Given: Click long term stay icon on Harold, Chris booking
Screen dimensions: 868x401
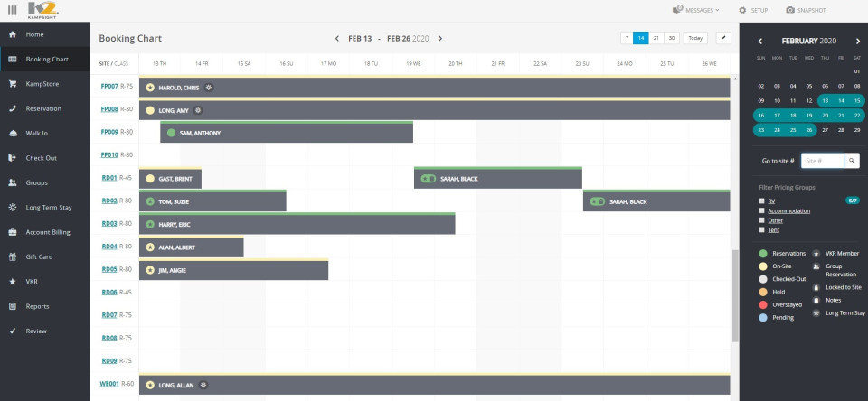Looking at the screenshot, I should click(x=209, y=88).
